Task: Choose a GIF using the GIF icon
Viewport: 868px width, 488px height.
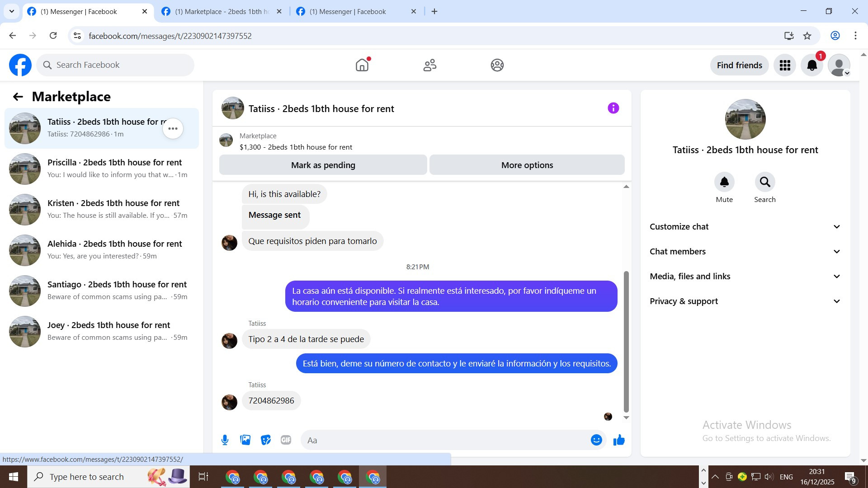Action: [286, 440]
